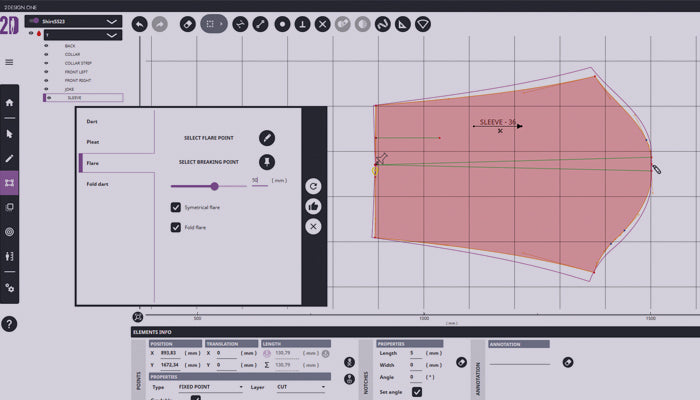The height and width of the screenshot is (400, 700).
Task: Open the hamburger menu in left sidebar
Action: point(9,62)
